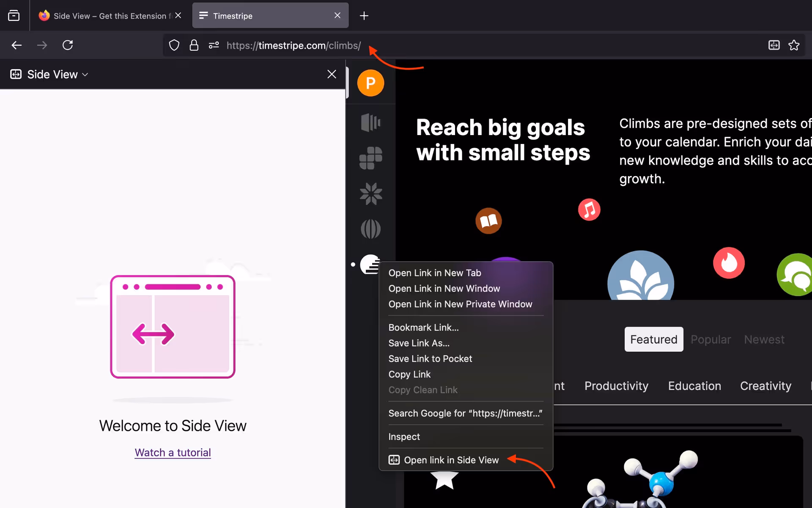The image size is (812, 508).
Task: Click the pink music note bubble
Action: tap(589, 210)
